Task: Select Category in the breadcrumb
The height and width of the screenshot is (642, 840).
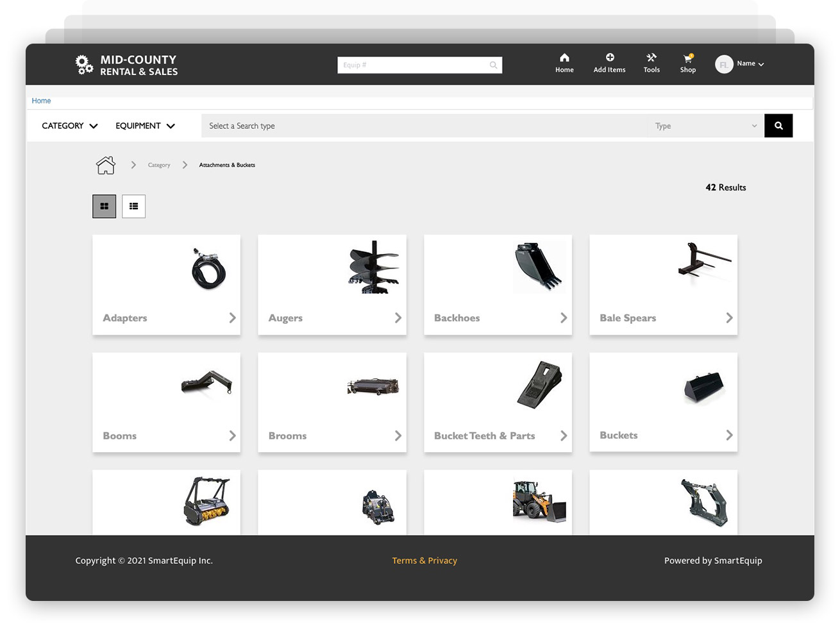Action: [x=159, y=165]
